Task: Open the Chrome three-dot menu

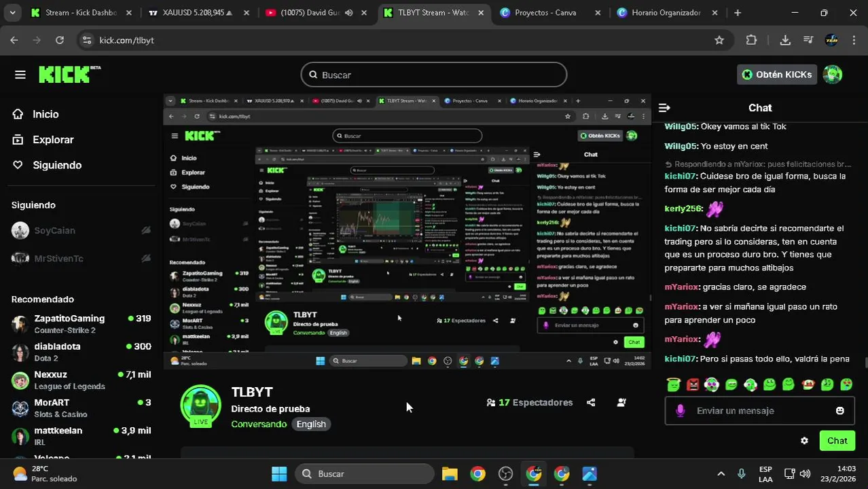Action: coord(853,40)
